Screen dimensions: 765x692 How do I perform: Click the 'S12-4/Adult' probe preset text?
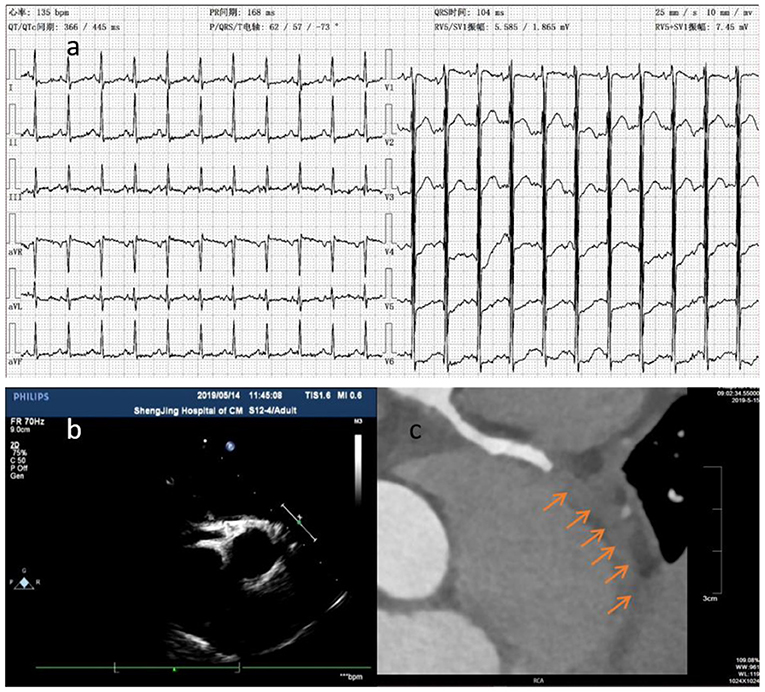[x=273, y=411]
